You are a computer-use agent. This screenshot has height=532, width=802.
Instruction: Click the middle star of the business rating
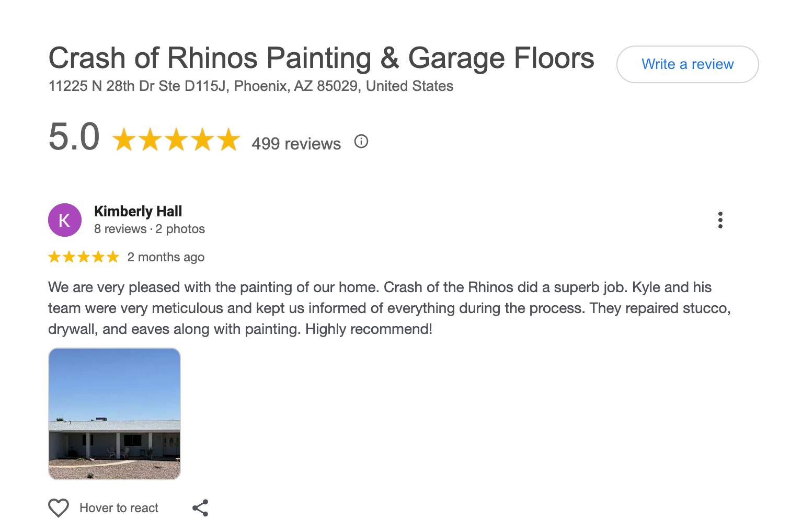tap(176, 140)
